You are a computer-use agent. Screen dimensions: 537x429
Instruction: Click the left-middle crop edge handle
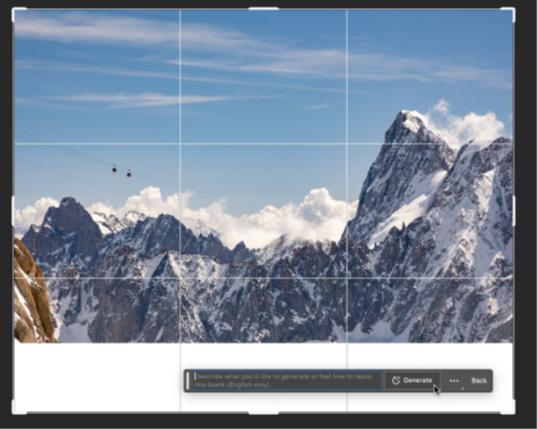tap(14, 211)
